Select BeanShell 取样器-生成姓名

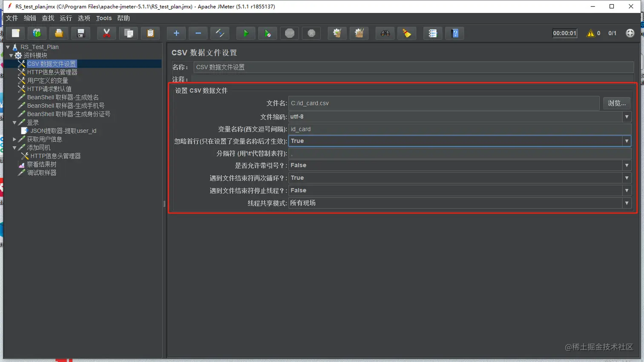(x=63, y=97)
